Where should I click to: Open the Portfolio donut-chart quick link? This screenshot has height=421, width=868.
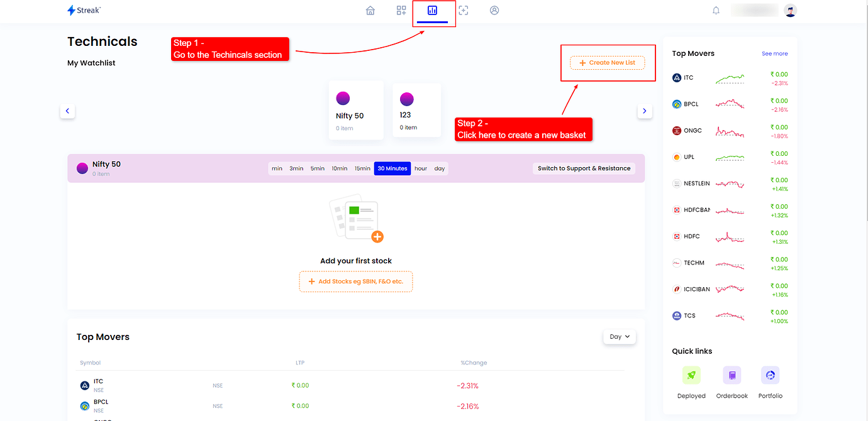pyautogui.click(x=770, y=375)
